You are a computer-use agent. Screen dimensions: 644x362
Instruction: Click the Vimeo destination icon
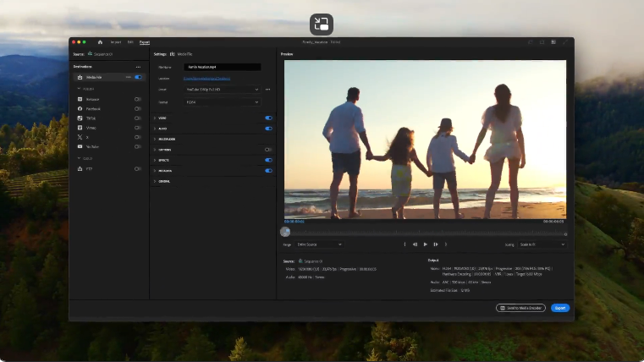pos(80,127)
